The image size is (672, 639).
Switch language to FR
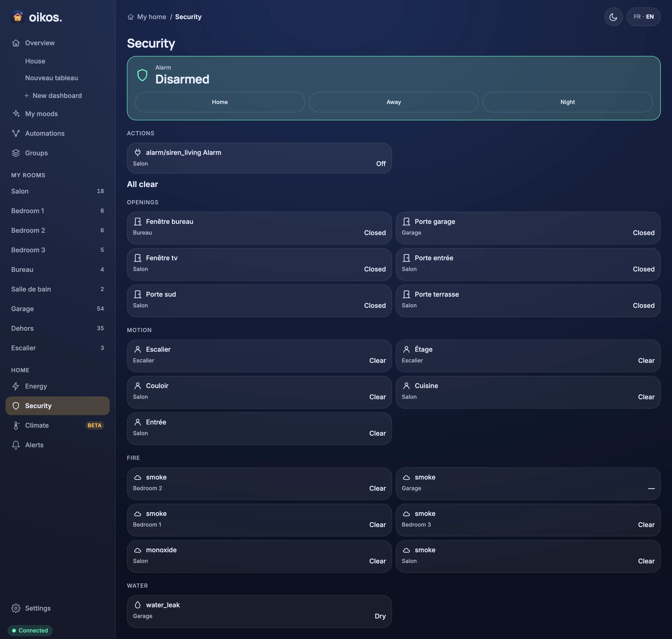point(637,17)
